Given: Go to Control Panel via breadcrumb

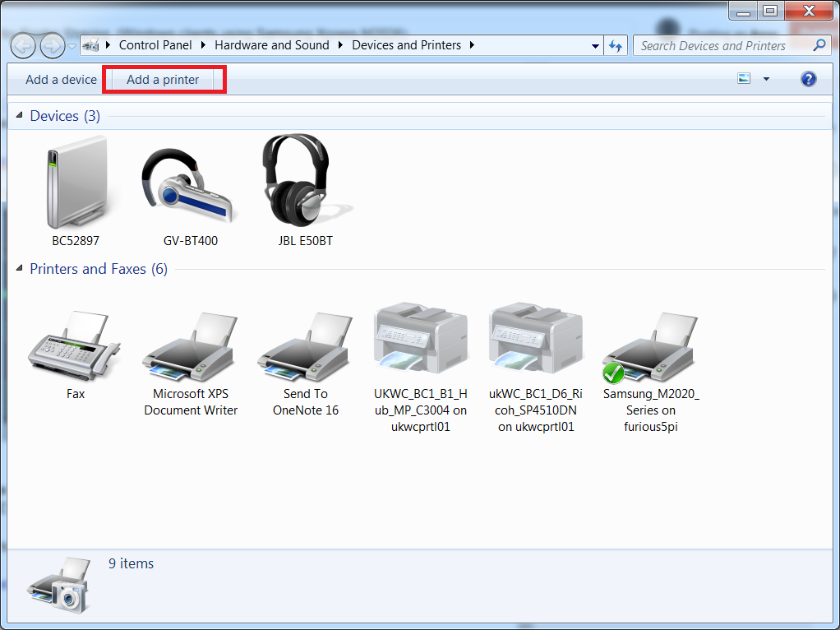Looking at the screenshot, I should click(155, 45).
